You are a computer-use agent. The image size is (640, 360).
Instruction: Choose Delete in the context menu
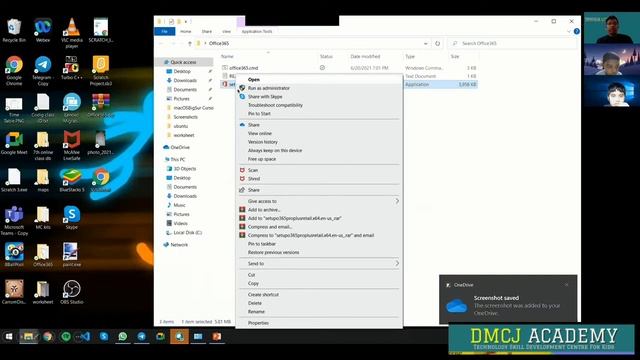[x=255, y=303]
